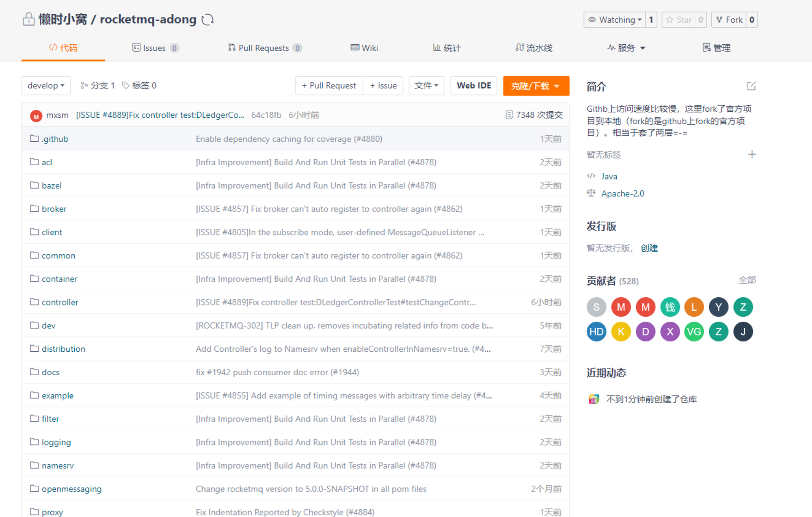Open the container folder
The width and height of the screenshot is (812, 517).
(59, 279)
